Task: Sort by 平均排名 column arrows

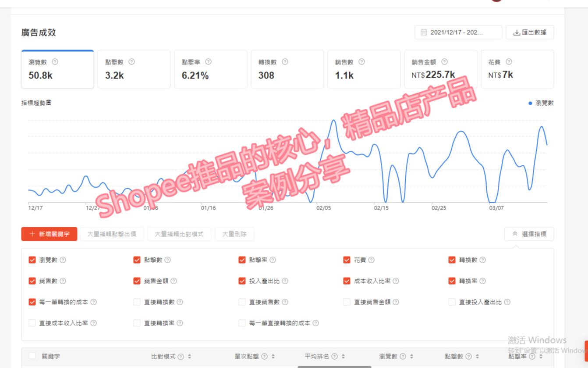Action: point(343,357)
